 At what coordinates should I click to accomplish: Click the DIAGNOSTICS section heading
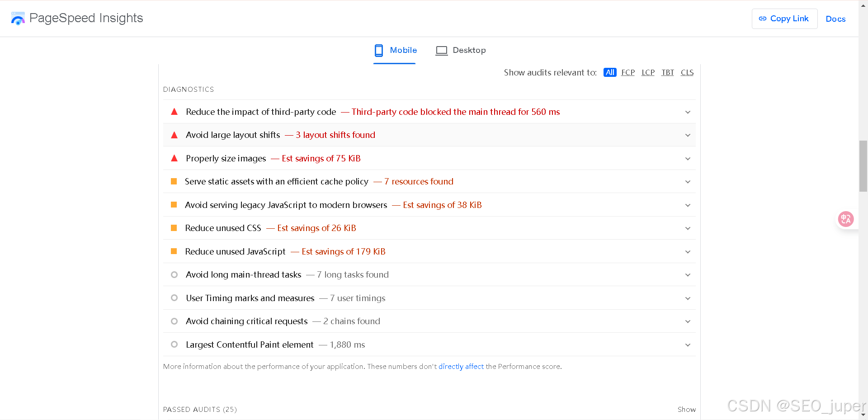(189, 90)
